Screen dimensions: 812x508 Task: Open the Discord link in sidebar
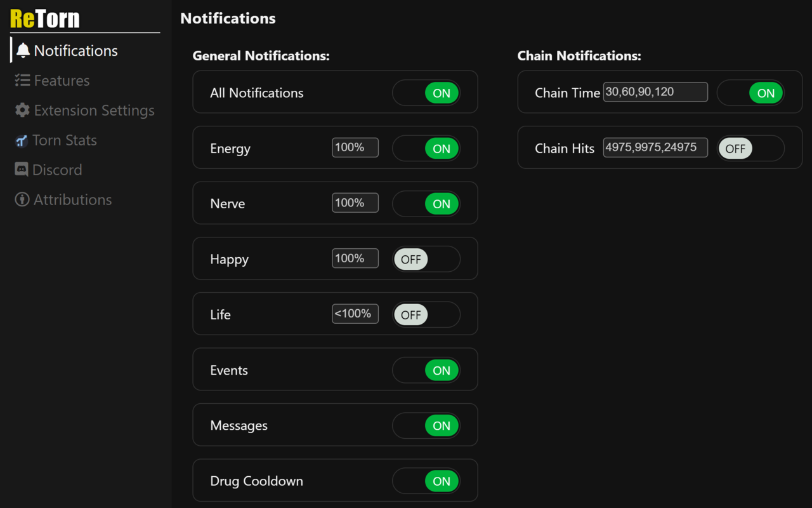[x=57, y=170]
